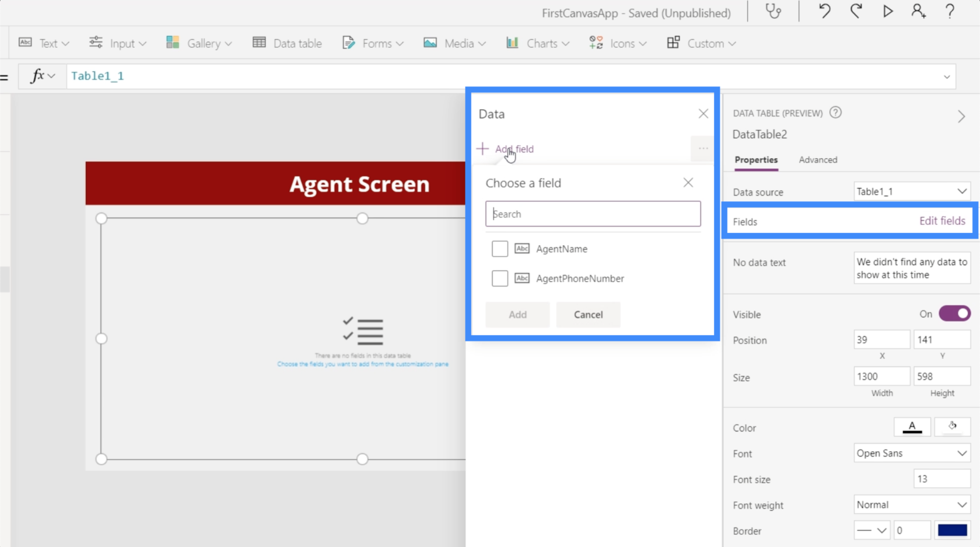Open the Forms menu
This screenshot has width=980, height=547.
tap(373, 43)
